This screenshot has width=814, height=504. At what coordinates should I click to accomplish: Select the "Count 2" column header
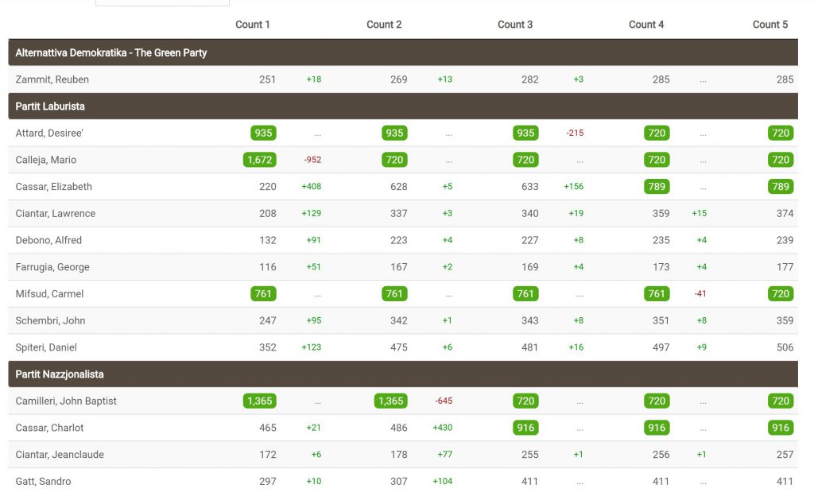[384, 25]
